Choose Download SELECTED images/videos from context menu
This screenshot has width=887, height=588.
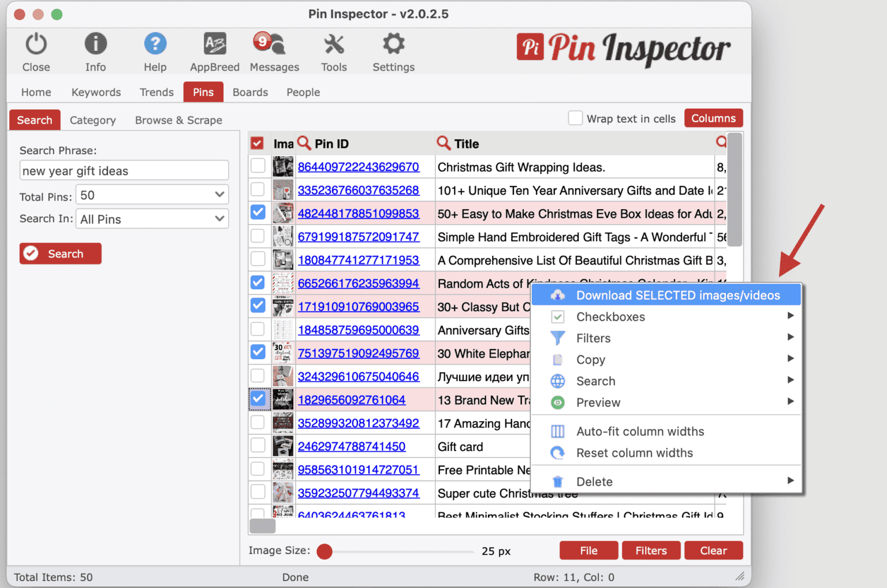[x=677, y=295]
